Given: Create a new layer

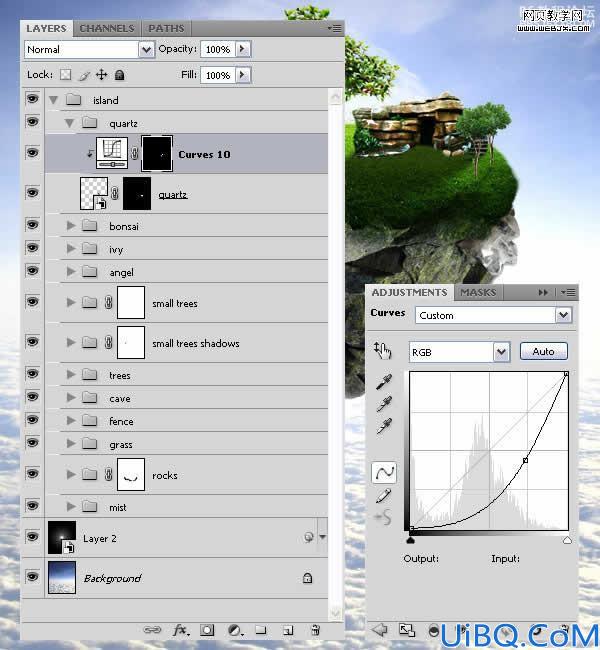Looking at the screenshot, I should tap(288, 631).
